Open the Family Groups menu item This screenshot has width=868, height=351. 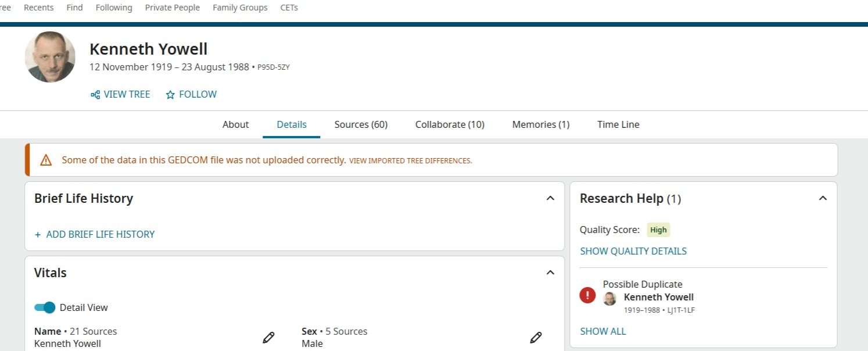pos(240,8)
